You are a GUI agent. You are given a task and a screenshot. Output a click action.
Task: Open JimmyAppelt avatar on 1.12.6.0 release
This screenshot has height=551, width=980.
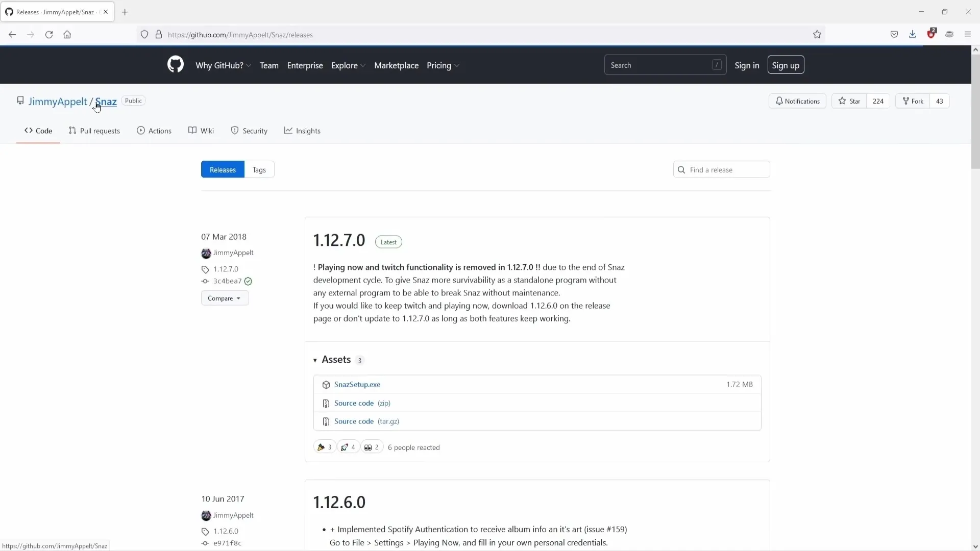click(x=206, y=515)
